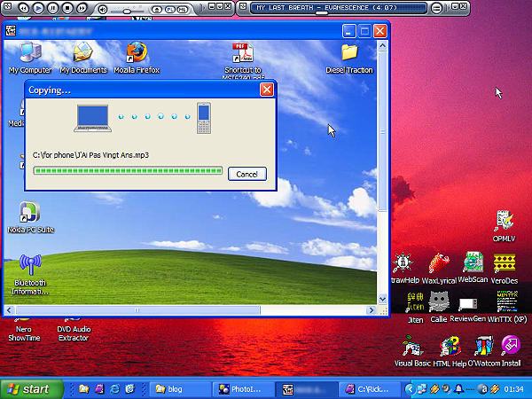The image size is (532, 399).
Task: Click the vertical scrollbar up arrow in remote window
Action: coord(382,46)
